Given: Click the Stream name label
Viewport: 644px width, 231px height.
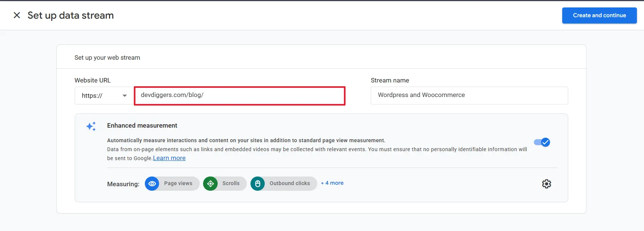Looking at the screenshot, I should (x=390, y=80).
